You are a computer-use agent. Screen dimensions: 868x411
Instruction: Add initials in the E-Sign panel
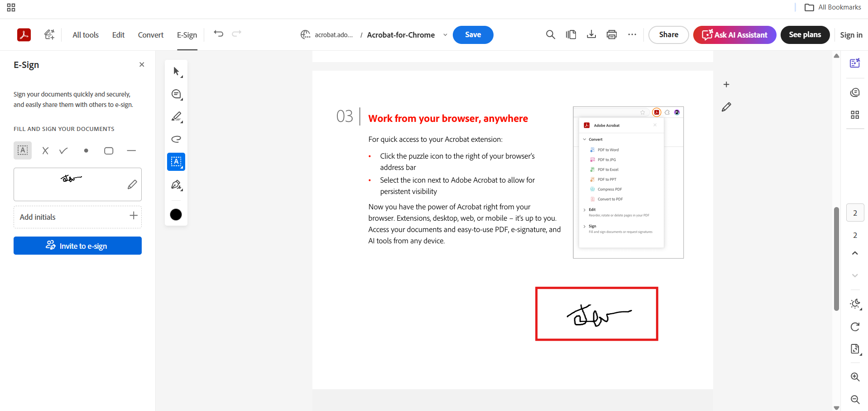click(x=77, y=217)
